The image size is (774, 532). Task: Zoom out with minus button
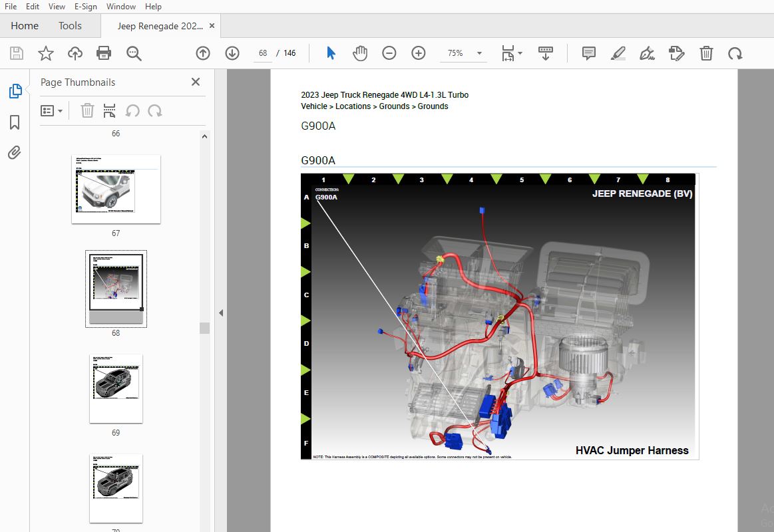pyautogui.click(x=389, y=53)
